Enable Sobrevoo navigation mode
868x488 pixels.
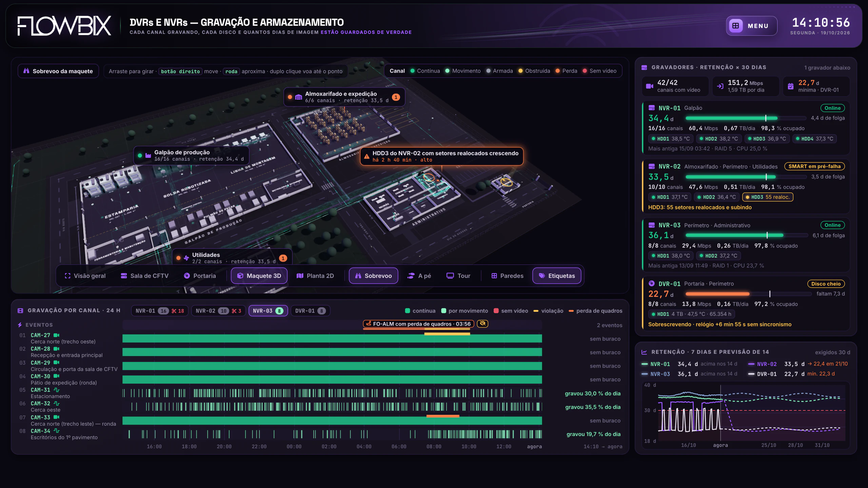pyautogui.click(x=373, y=276)
